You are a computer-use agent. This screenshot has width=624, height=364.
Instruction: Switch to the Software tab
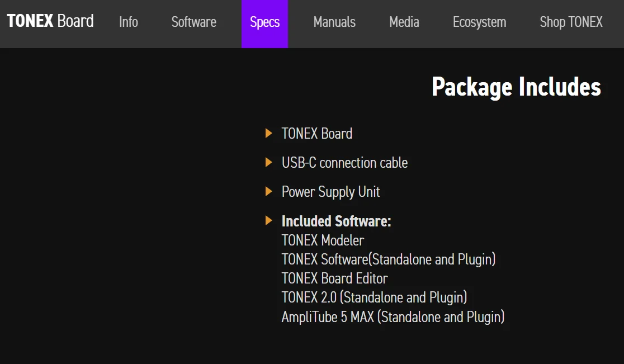coord(194,22)
